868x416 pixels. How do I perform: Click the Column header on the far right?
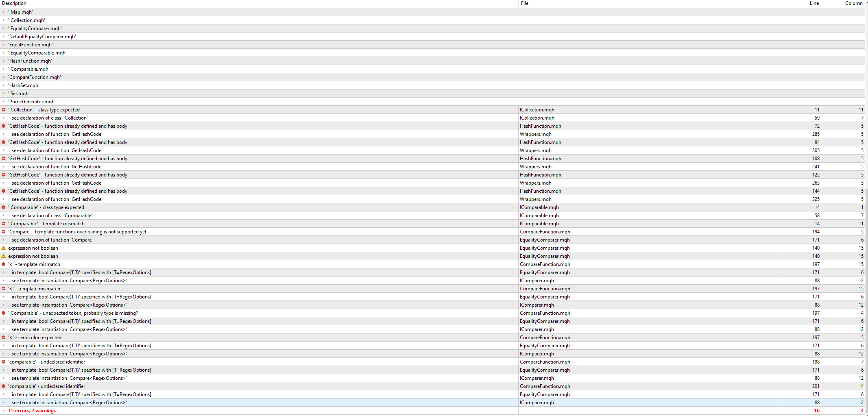[853, 3]
